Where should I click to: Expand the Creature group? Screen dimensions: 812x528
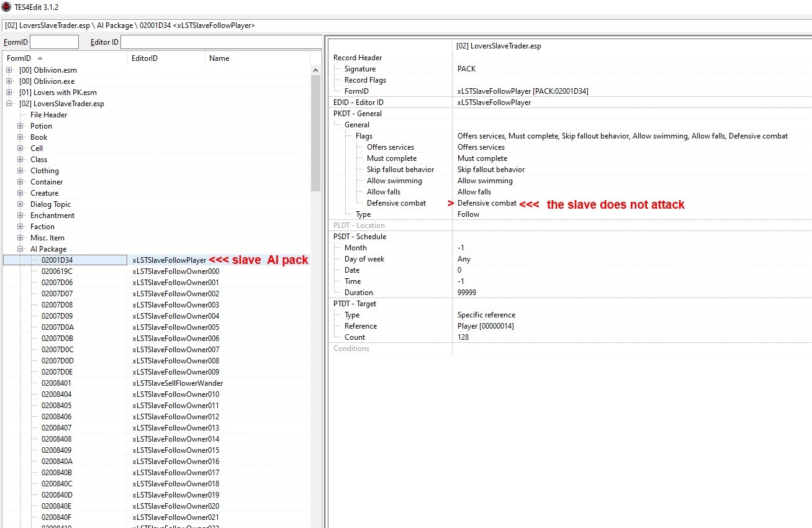coord(20,193)
